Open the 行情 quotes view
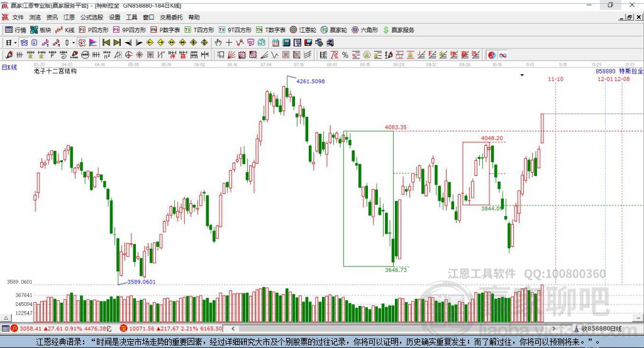 click(x=16, y=30)
